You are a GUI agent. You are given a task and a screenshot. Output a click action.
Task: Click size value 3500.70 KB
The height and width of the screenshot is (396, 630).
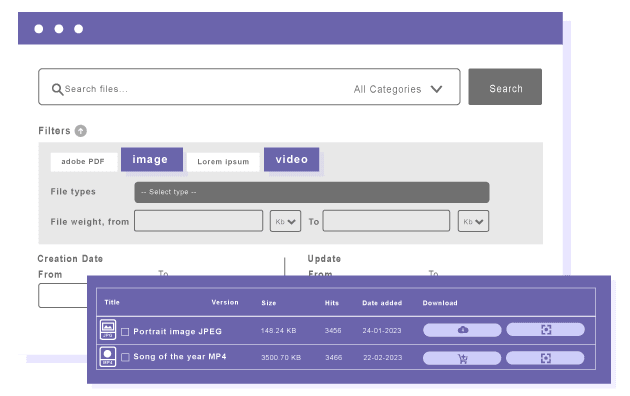281,357
